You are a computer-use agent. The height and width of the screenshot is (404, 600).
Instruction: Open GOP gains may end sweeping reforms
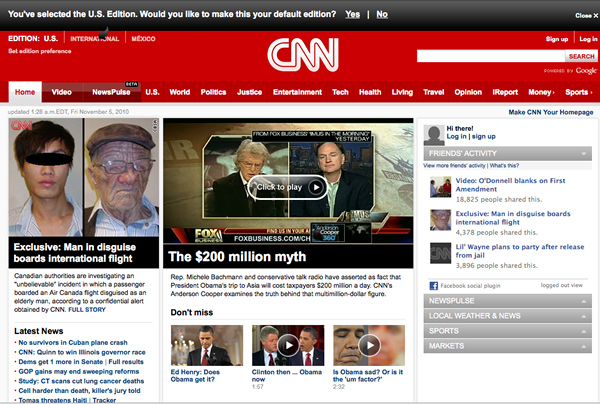click(79, 371)
